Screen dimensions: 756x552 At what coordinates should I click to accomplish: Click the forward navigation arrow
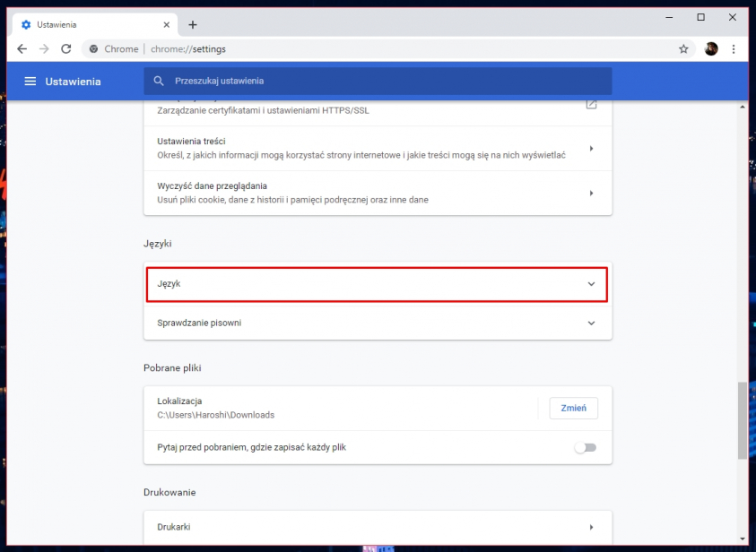pyautogui.click(x=43, y=48)
